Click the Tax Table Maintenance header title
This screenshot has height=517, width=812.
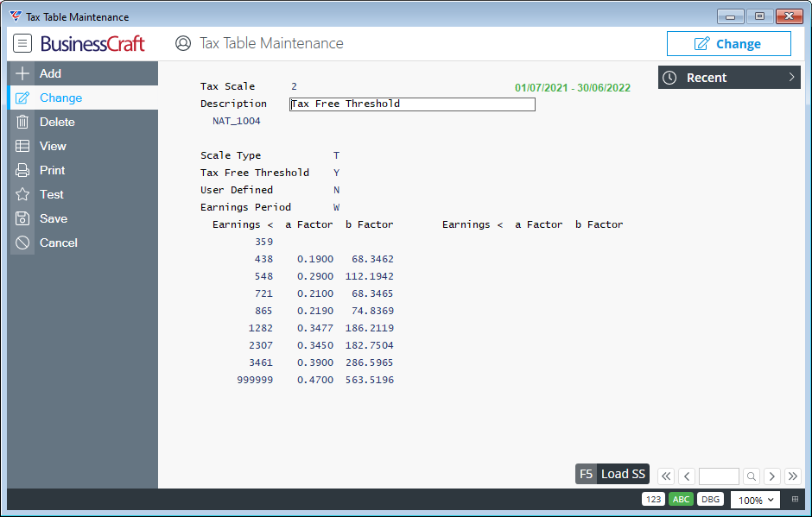tap(271, 43)
